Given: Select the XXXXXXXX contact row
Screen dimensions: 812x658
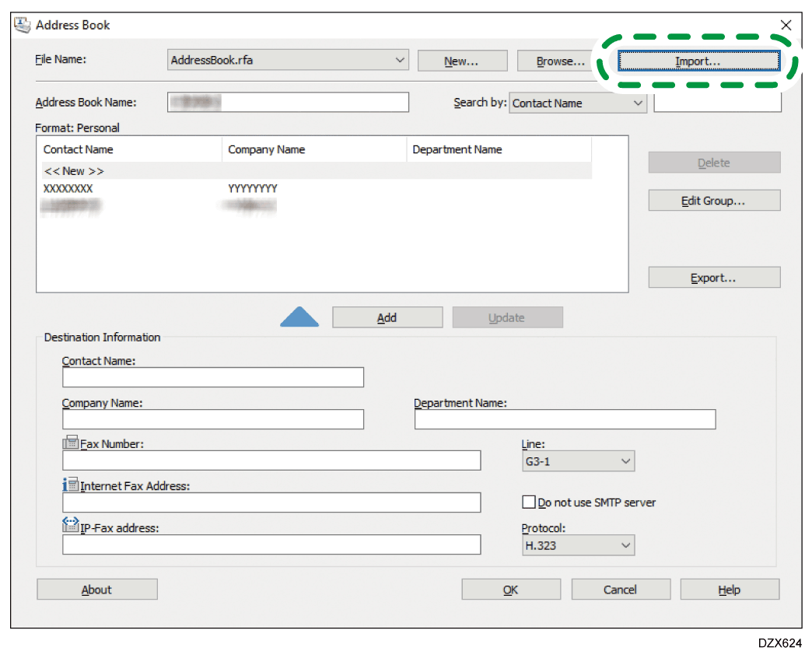Looking at the screenshot, I should 68,188.
